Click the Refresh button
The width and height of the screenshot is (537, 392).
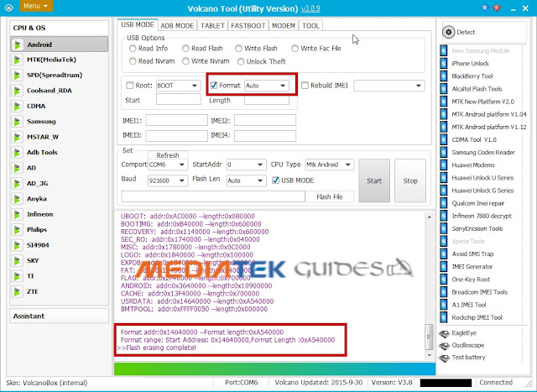pyautogui.click(x=168, y=155)
